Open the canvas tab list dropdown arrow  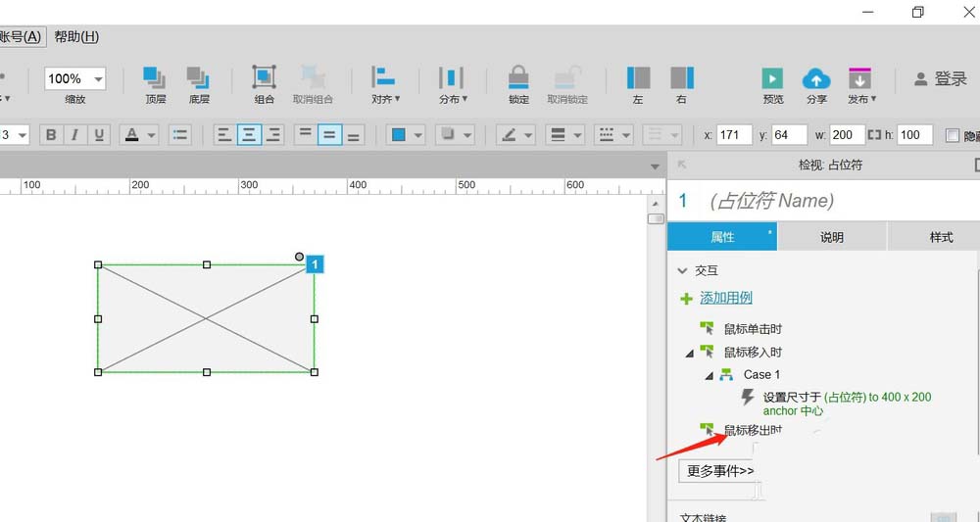655,166
